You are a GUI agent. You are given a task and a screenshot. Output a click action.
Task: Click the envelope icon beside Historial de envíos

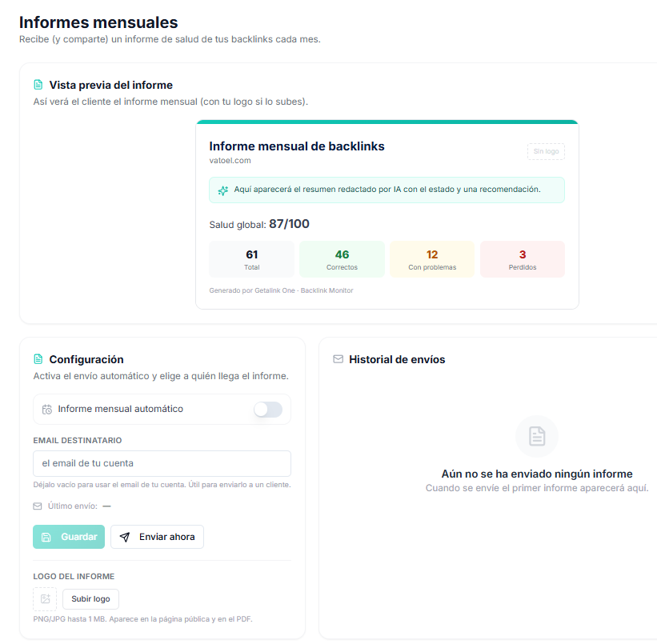(339, 359)
